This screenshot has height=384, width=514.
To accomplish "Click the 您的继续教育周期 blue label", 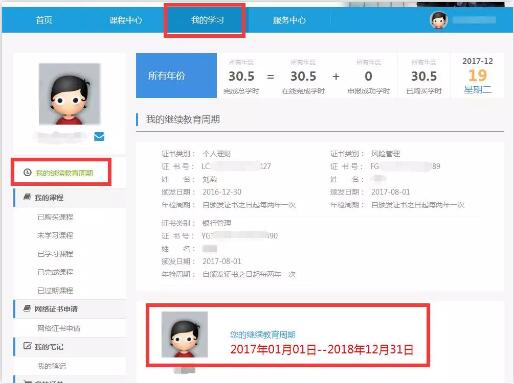I will (x=263, y=335).
